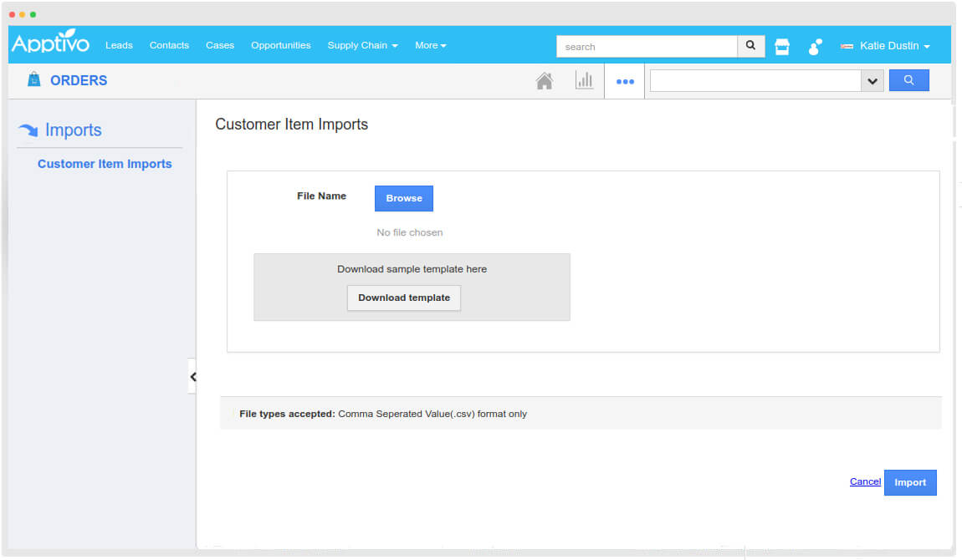
Task: Open the advanced search field dropdown arrow
Action: pyautogui.click(x=872, y=80)
